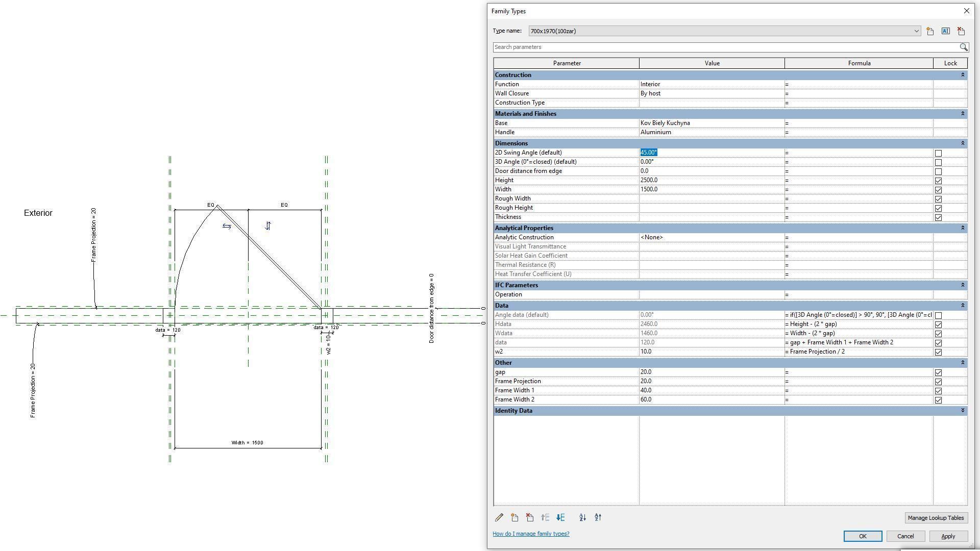Image resolution: width=980 pixels, height=551 pixels.
Task: Click the Frame Width 1 value 40.0
Action: 712,390
